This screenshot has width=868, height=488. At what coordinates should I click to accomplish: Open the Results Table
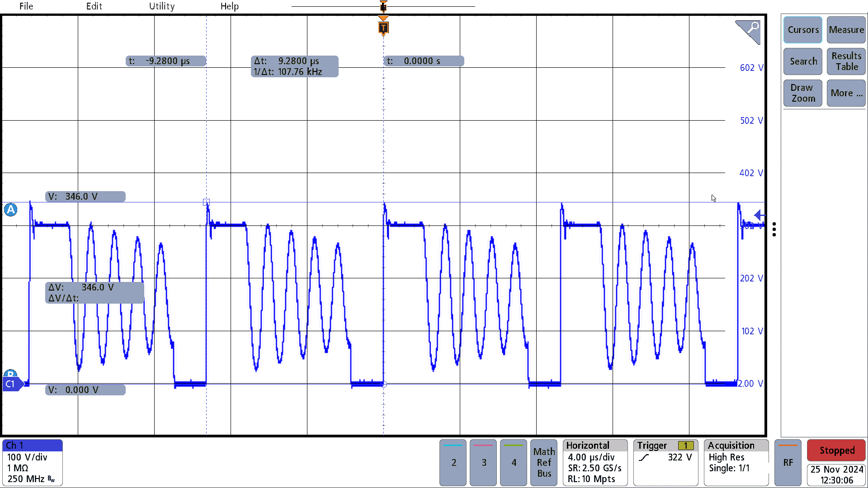[x=846, y=61]
